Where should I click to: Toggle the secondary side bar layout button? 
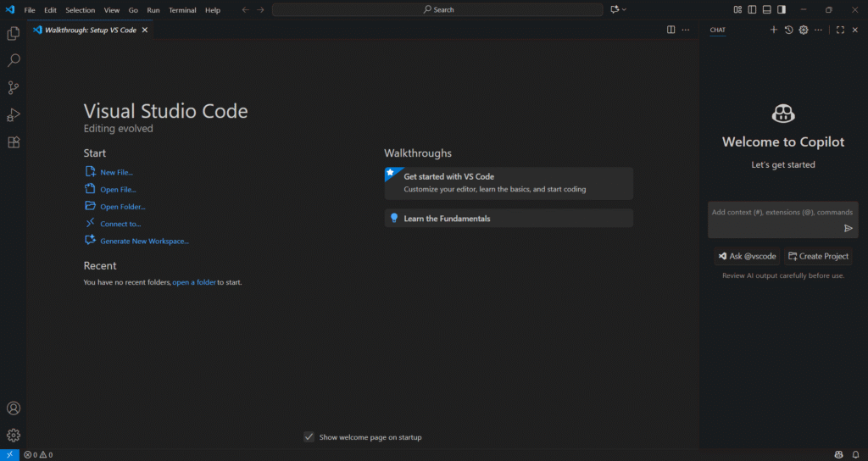pos(781,10)
